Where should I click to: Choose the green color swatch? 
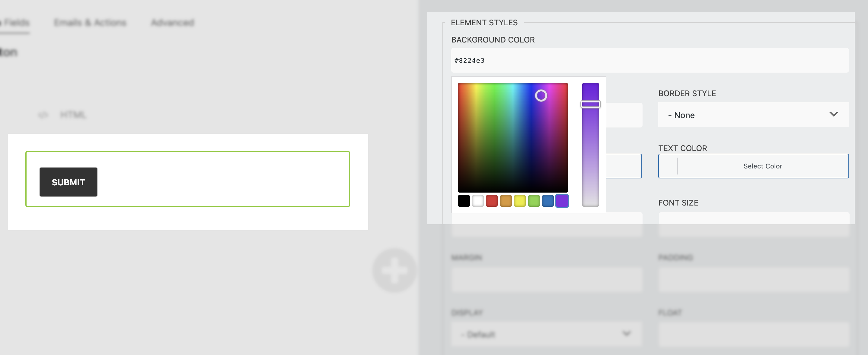click(534, 201)
